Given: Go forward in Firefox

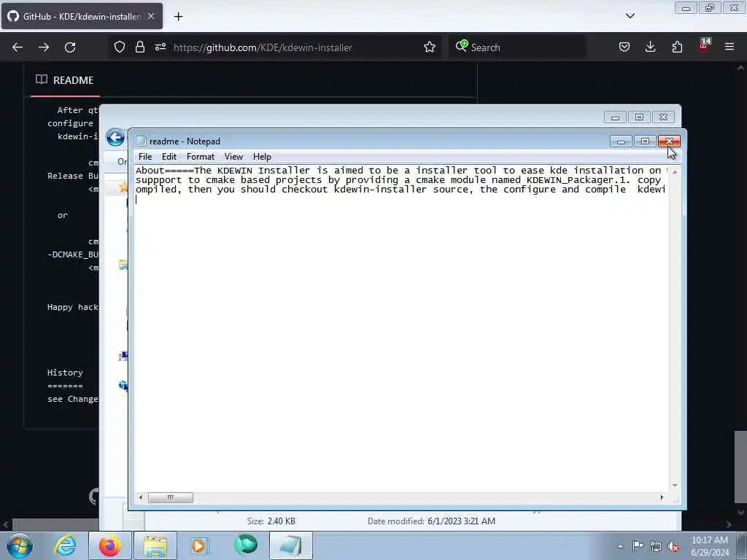Looking at the screenshot, I should (x=43, y=47).
